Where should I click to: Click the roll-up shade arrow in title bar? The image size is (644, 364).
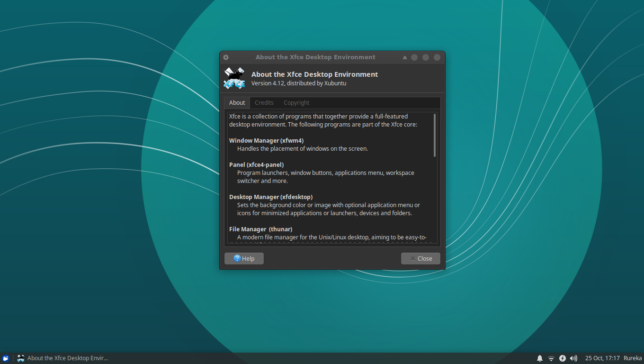(x=405, y=57)
